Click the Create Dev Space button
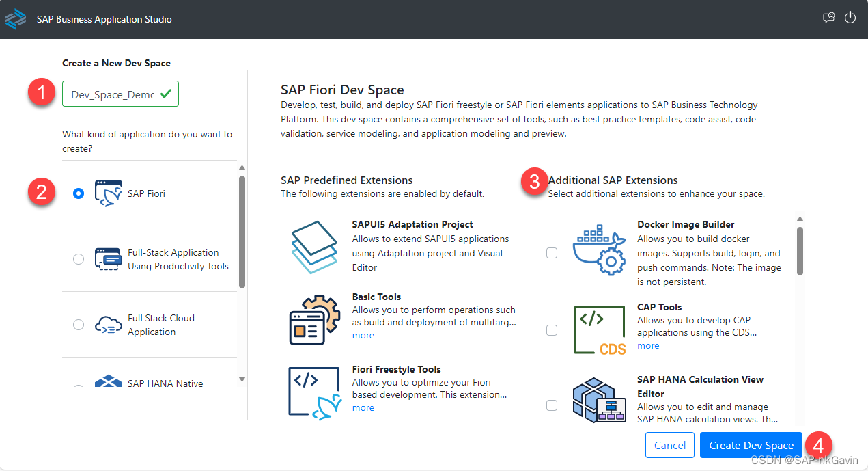This screenshot has width=868, height=471. coord(751,444)
